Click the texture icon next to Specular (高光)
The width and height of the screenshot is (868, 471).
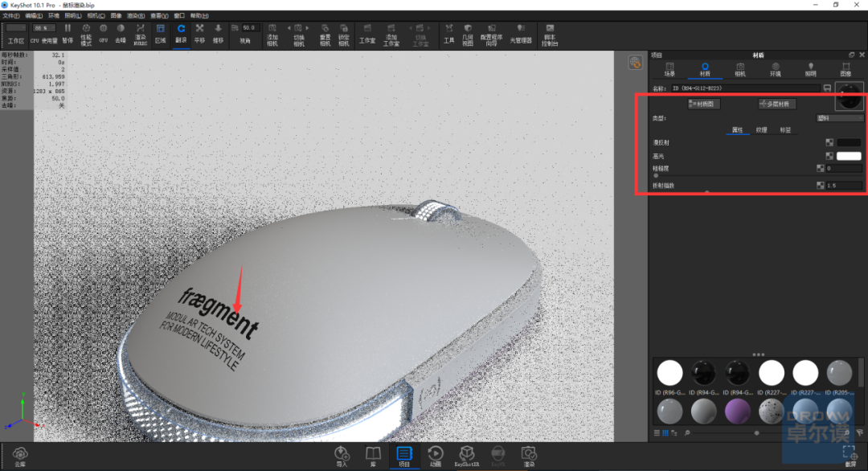click(829, 156)
